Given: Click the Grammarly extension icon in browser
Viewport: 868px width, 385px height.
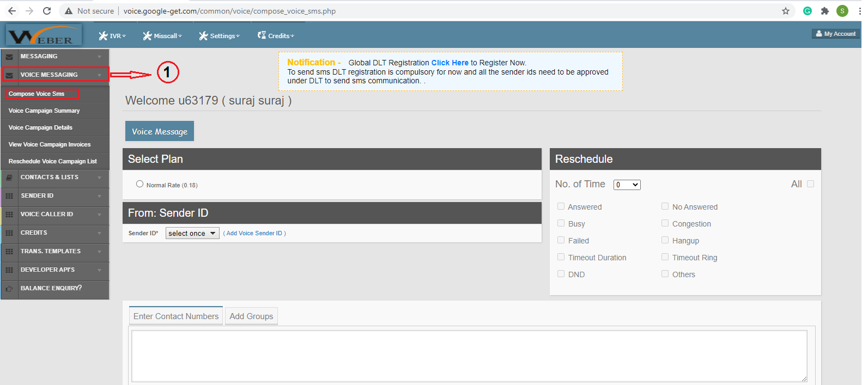Looking at the screenshot, I should point(808,11).
